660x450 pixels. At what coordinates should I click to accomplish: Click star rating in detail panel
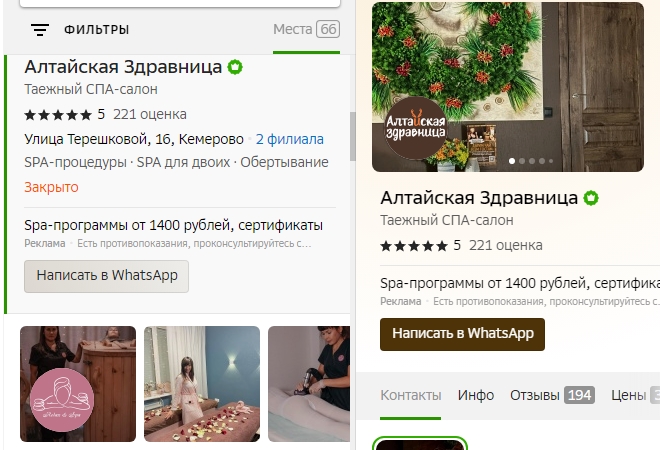(414, 245)
